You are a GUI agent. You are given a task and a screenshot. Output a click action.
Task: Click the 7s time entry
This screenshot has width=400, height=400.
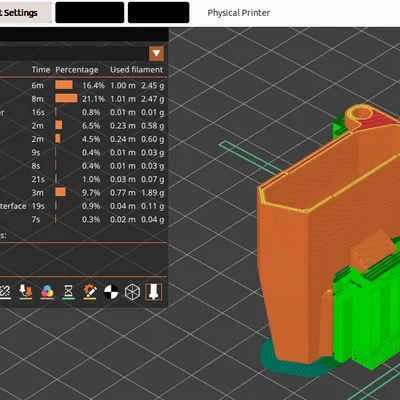(x=36, y=219)
